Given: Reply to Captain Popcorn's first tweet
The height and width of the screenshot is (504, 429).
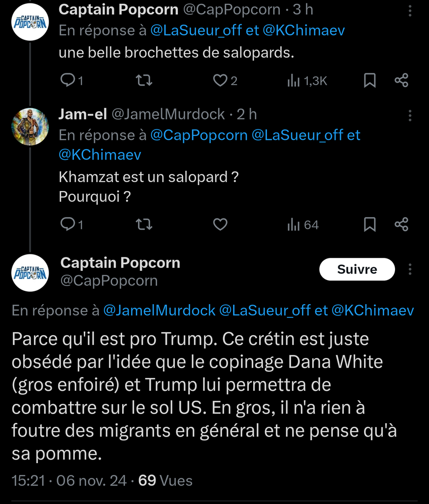Looking at the screenshot, I should [67, 80].
